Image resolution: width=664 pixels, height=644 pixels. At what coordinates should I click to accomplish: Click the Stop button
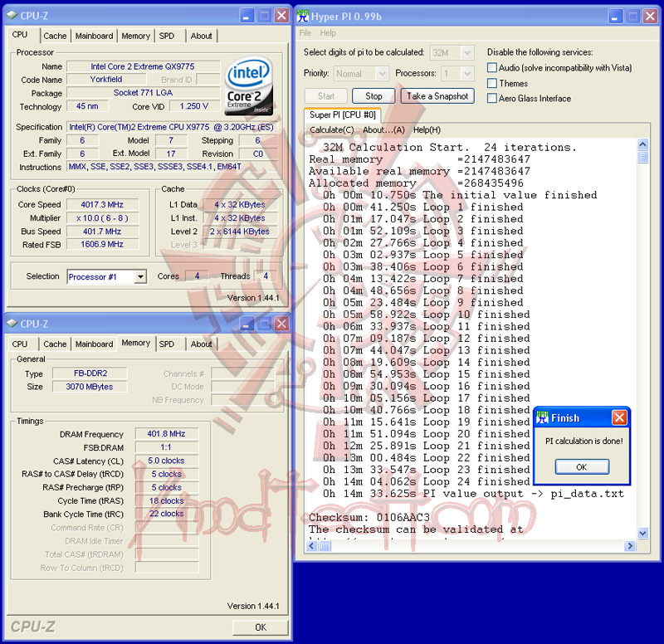pyautogui.click(x=373, y=96)
